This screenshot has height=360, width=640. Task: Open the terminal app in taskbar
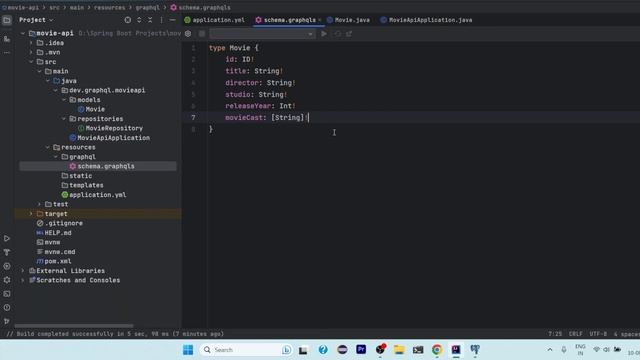point(418,350)
